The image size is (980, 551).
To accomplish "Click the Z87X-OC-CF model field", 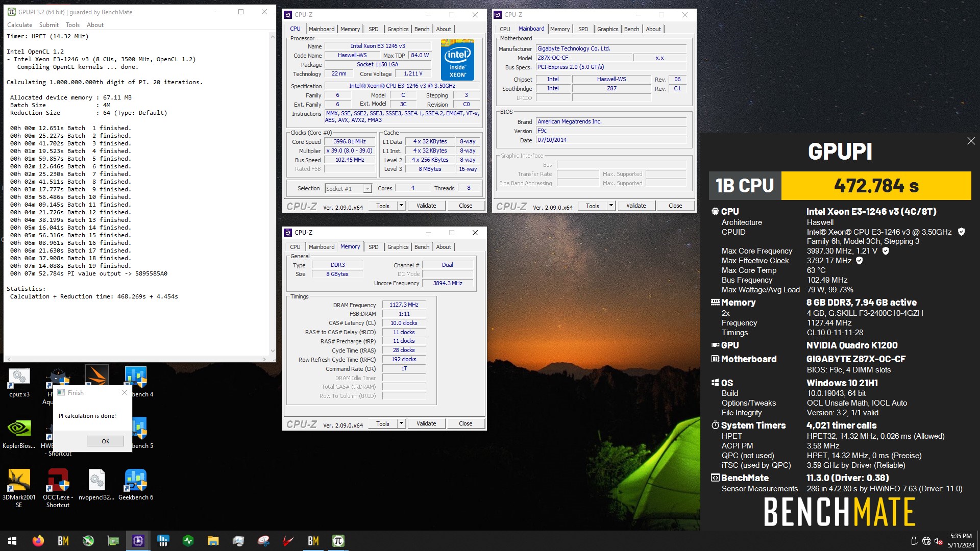I will pos(583,58).
